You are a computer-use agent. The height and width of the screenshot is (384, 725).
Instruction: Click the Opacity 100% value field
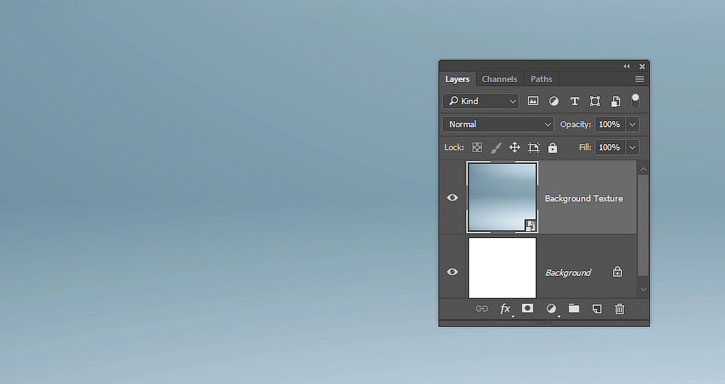click(x=609, y=124)
